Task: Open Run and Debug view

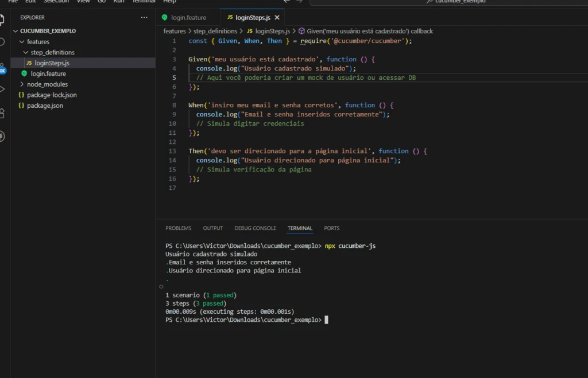Action: (2, 89)
